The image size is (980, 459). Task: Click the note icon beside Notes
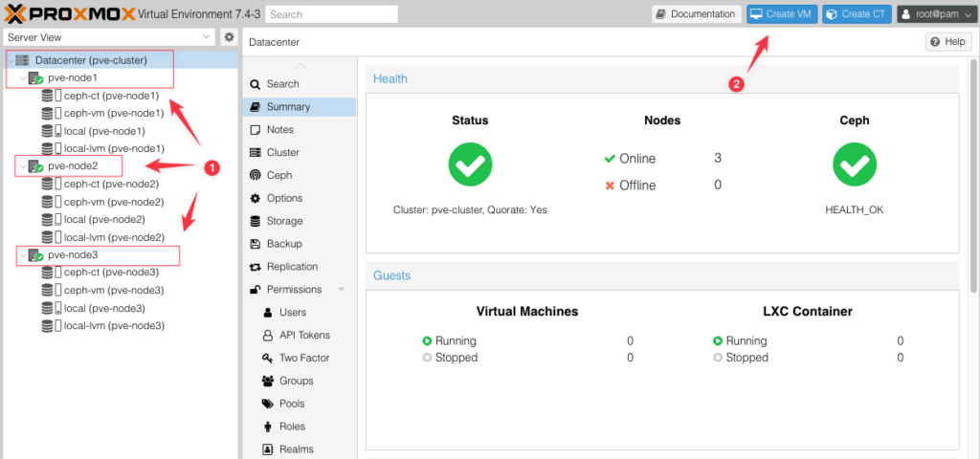point(255,130)
